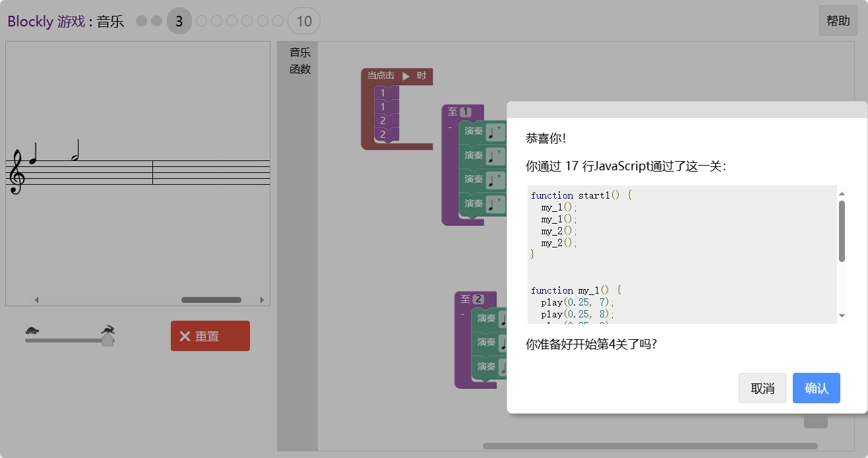Click the name field '2' of 至 block
The image size is (868, 458).
(x=478, y=299)
